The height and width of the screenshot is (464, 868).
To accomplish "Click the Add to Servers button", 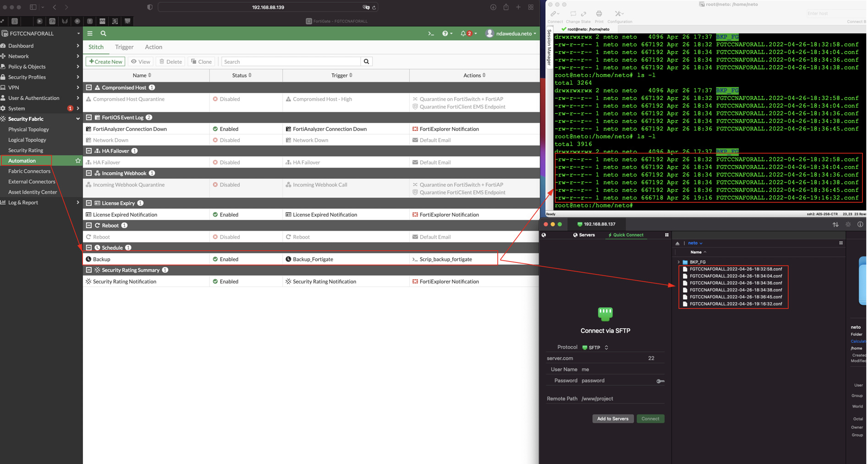I will [613, 419].
